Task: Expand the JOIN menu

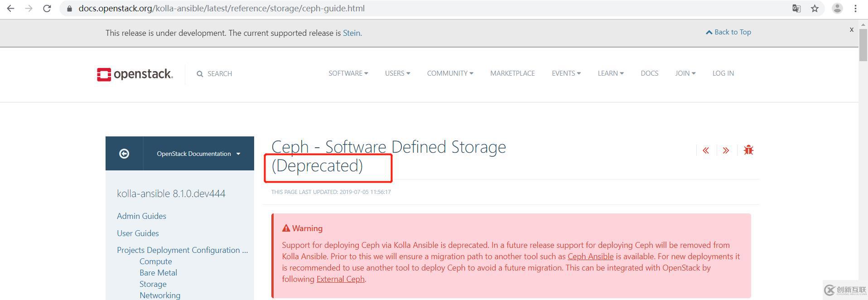Action: [x=685, y=73]
